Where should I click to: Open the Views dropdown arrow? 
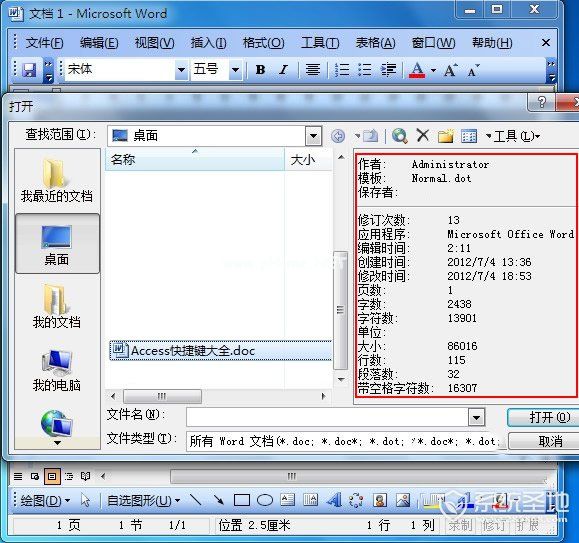click(x=488, y=137)
